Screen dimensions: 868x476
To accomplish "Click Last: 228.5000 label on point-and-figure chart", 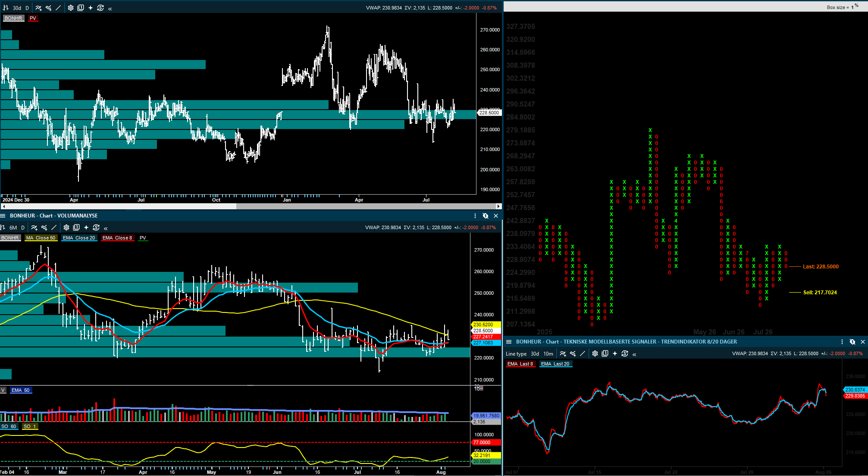I will tap(821, 267).
